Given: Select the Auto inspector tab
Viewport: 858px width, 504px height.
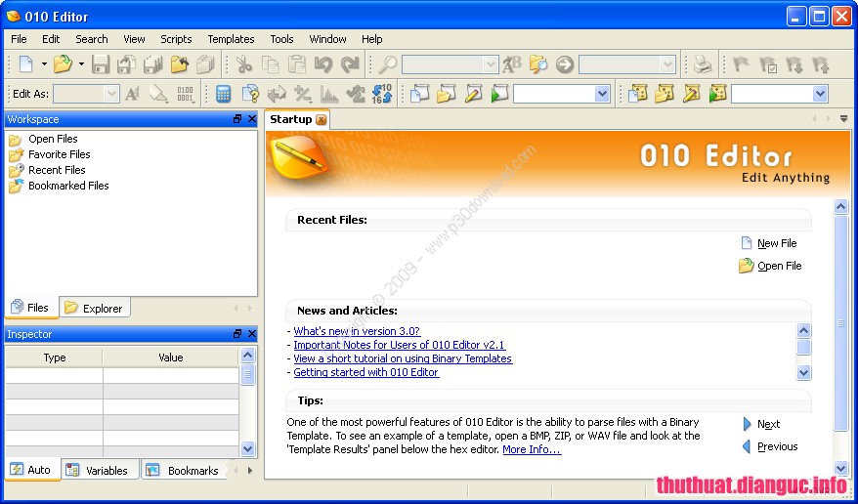Looking at the screenshot, I should click(x=31, y=470).
